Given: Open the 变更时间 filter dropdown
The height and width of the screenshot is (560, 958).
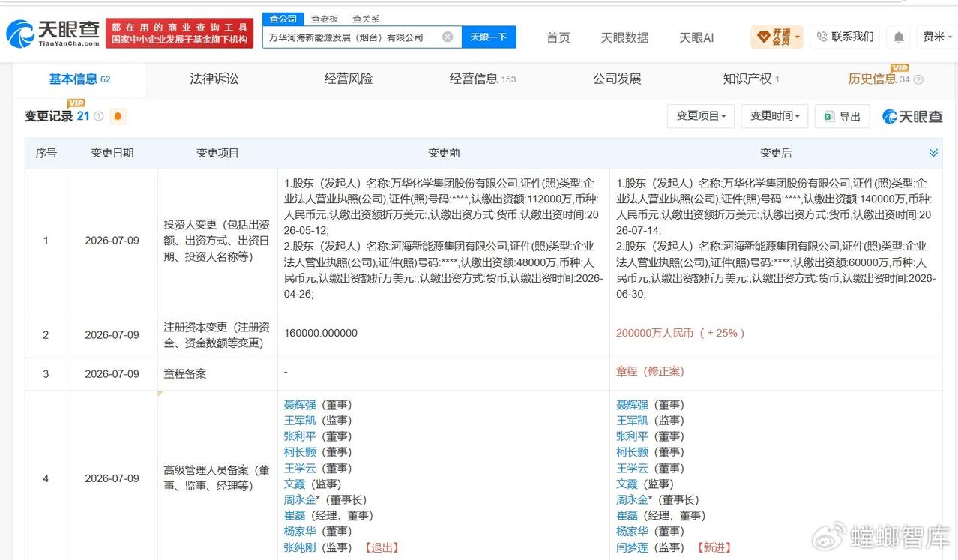Looking at the screenshot, I should [774, 116].
